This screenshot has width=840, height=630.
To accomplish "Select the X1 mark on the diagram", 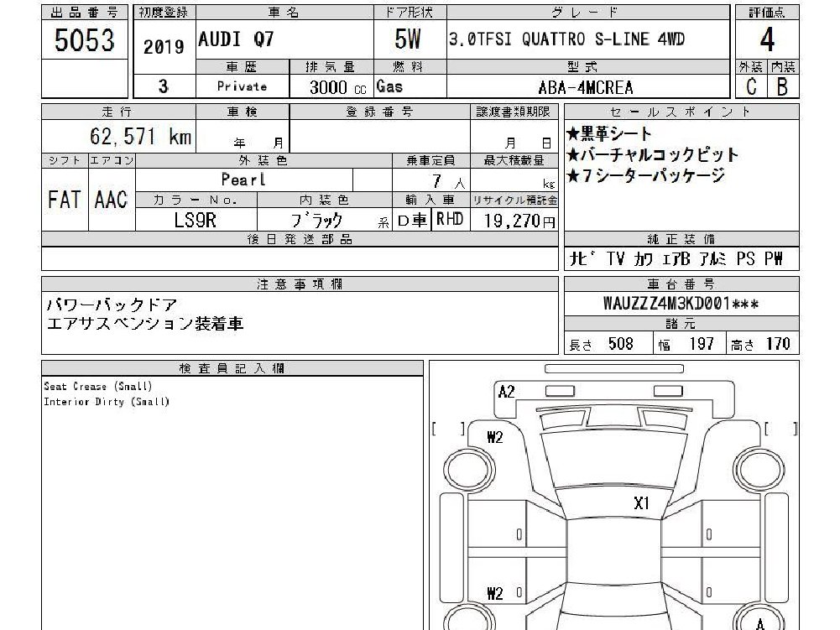I will coord(641,503).
